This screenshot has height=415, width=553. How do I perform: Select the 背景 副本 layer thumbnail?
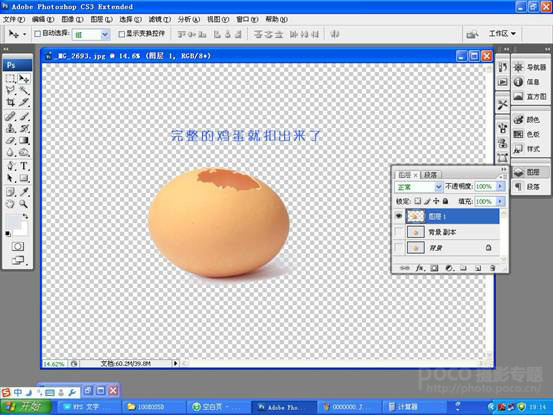click(x=415, y=232)
